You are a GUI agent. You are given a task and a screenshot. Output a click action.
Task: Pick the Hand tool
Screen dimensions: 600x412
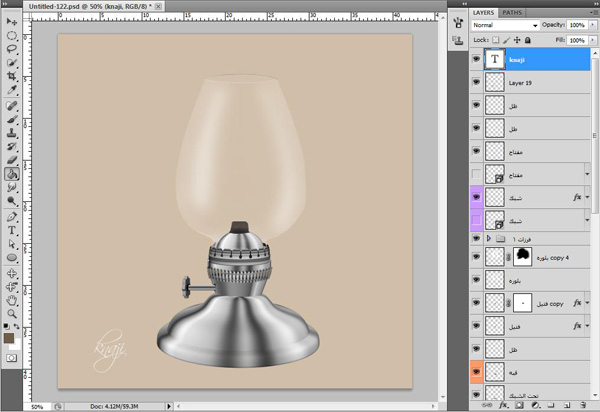[12, 299]
